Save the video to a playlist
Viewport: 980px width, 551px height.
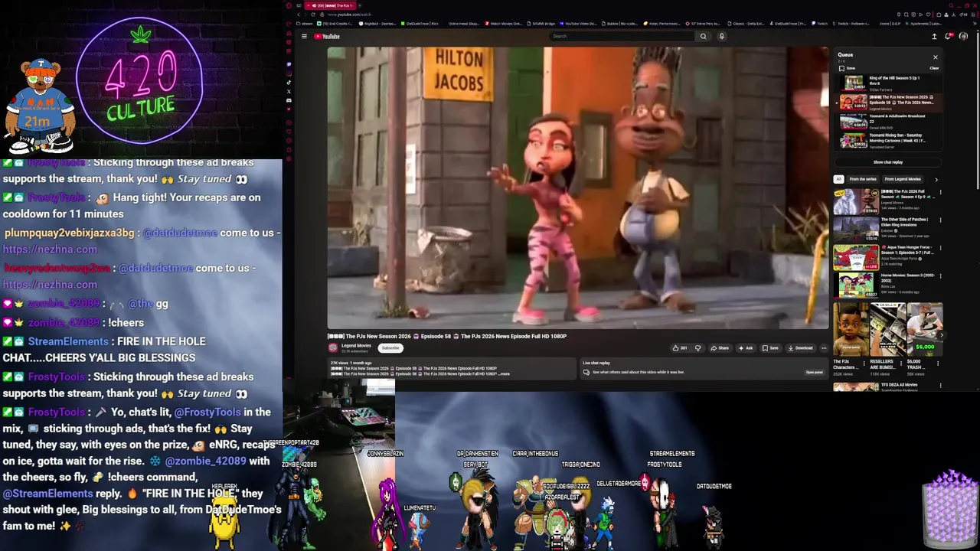click(770, 348)
